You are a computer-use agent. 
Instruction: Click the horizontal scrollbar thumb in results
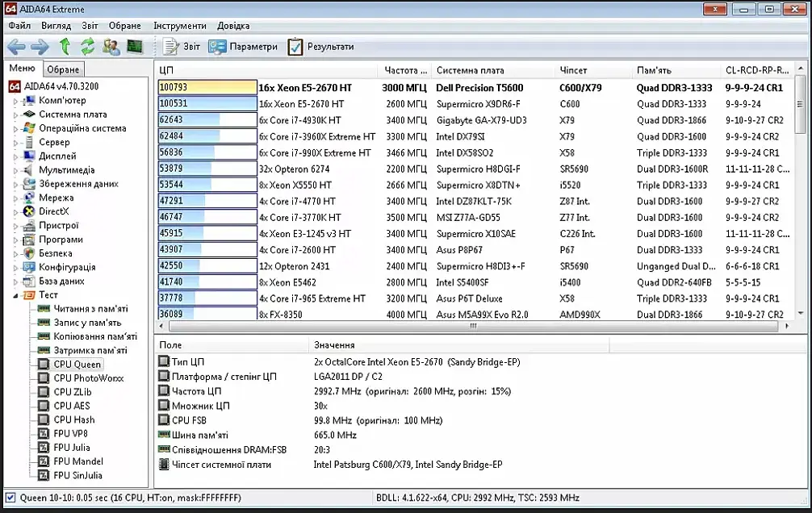[473, 326]
